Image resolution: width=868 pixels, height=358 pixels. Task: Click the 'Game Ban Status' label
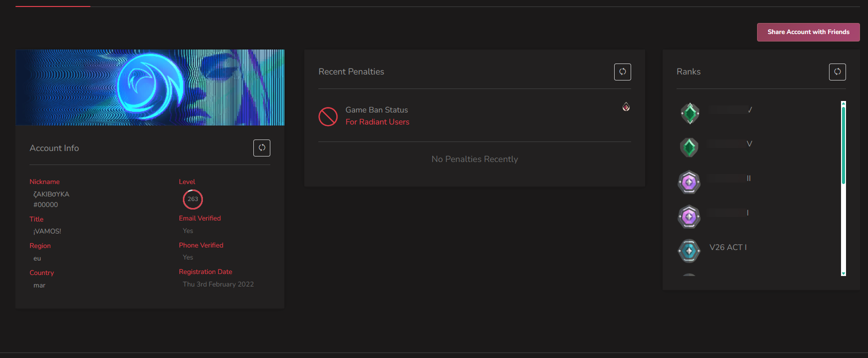click(x=377, y=110)
